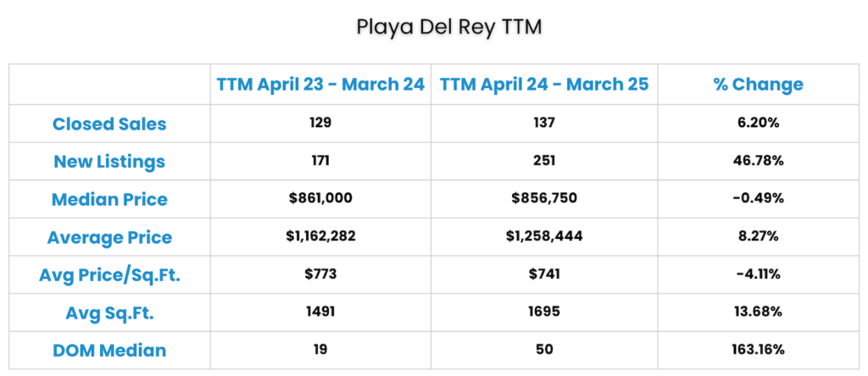Click the DOM Median row label

pyautogui.click(x=109, y=350)
